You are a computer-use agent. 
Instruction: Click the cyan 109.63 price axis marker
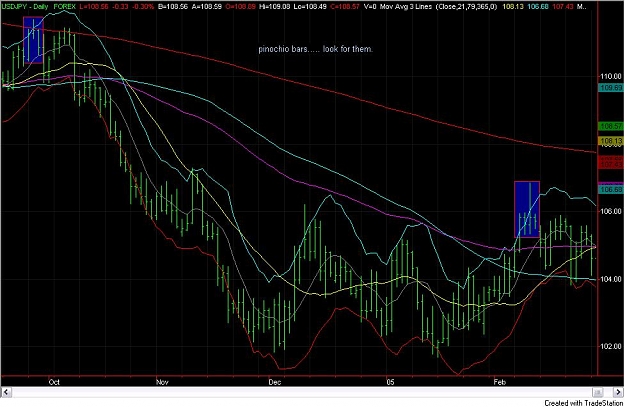pos(611,87)
